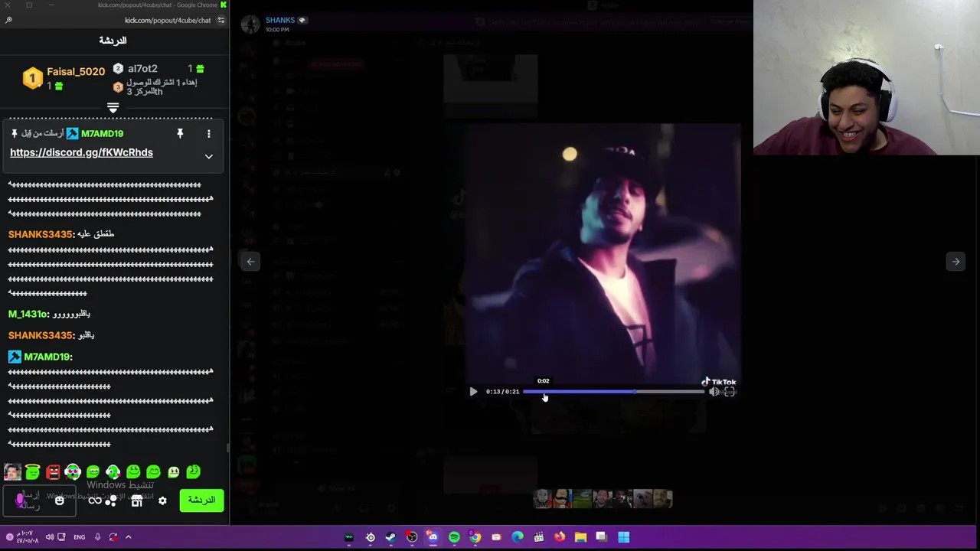The width and height of the screenshot is (980, 551).
Task: Click the browser address bar URL
Action: pos(168,21)
